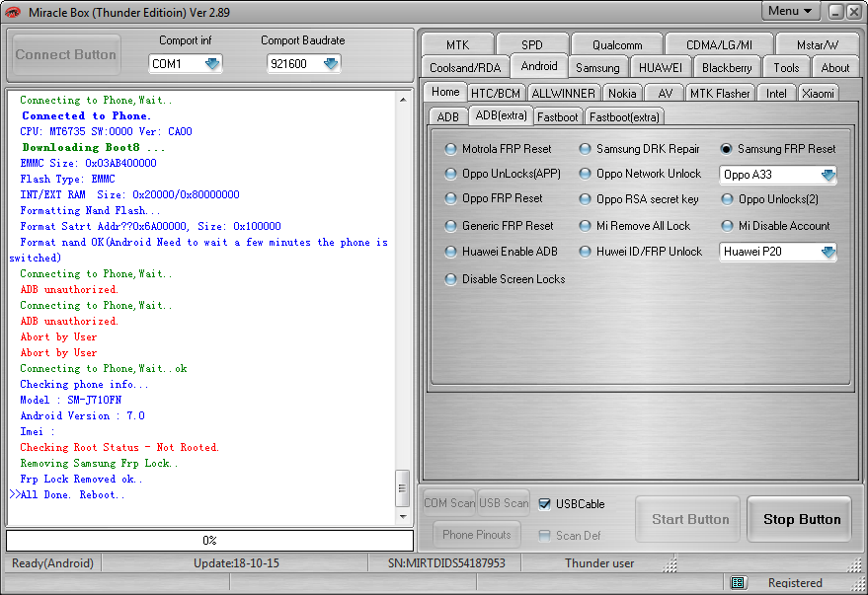Switch to the Samsung tab

pos(597,67)
